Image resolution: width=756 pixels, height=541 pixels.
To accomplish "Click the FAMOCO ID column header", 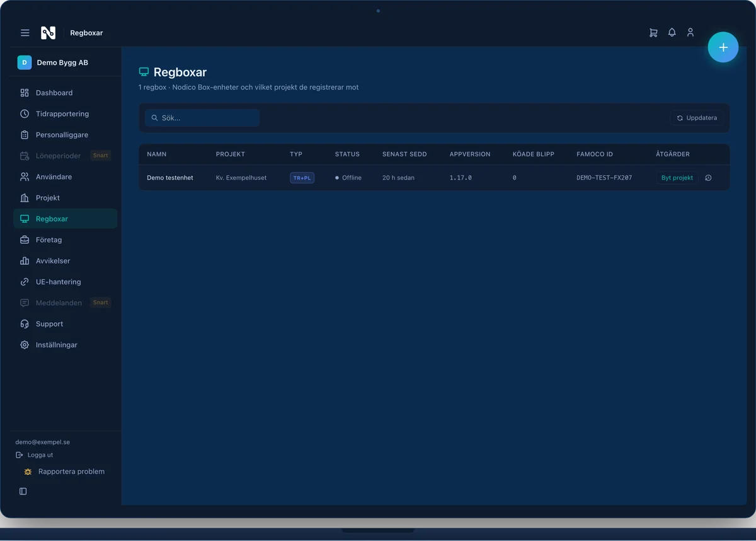I will pyautogui.click(x=595, y=154).
